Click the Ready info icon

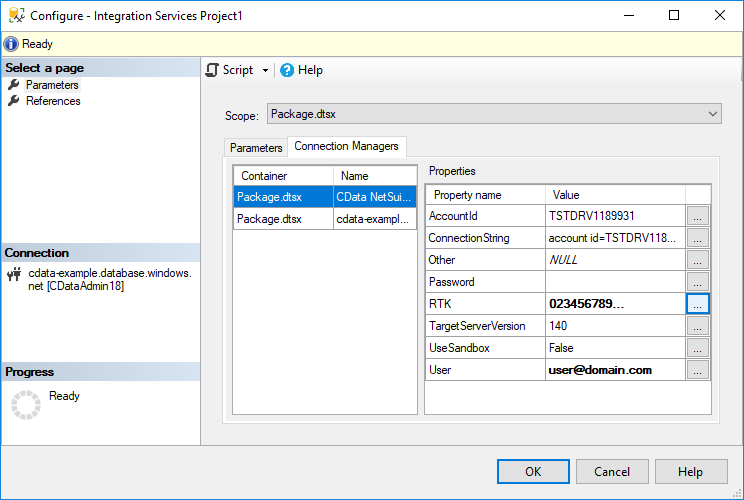11,44
